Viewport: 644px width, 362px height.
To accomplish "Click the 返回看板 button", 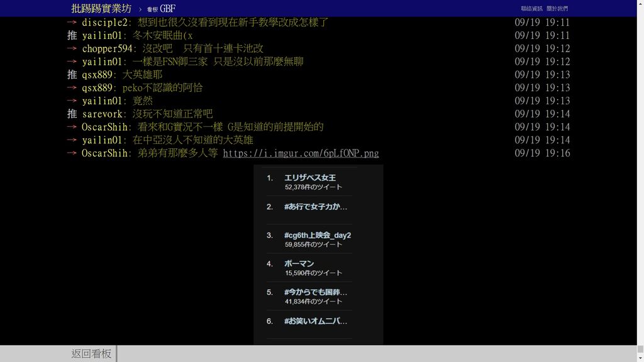I will (91, 353).
